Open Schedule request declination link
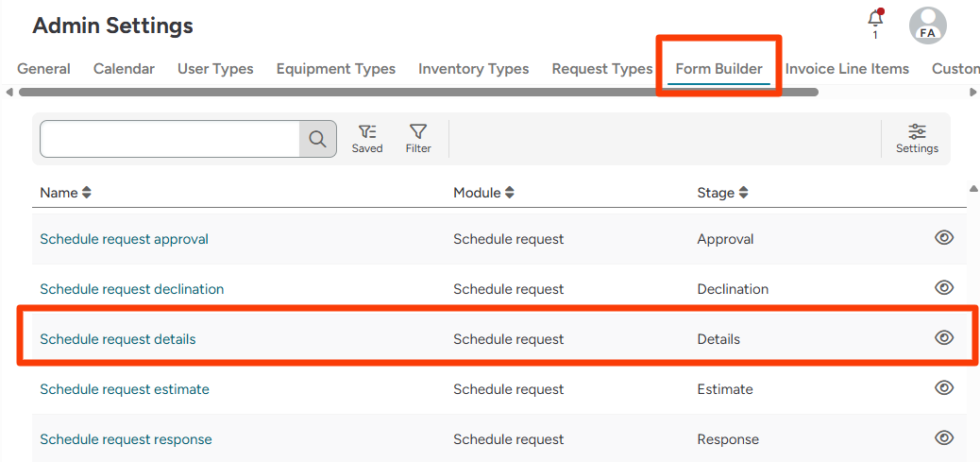980x462 pixels. coord(132,289)
